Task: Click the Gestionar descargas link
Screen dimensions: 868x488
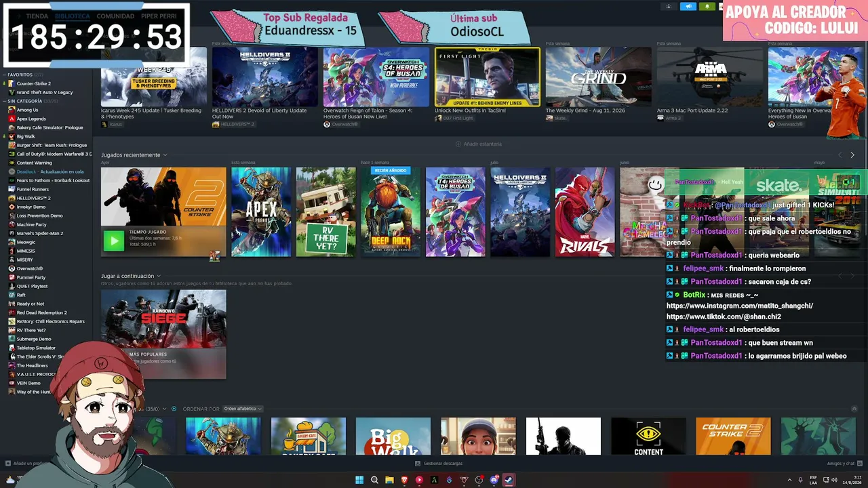Action: 443,464
